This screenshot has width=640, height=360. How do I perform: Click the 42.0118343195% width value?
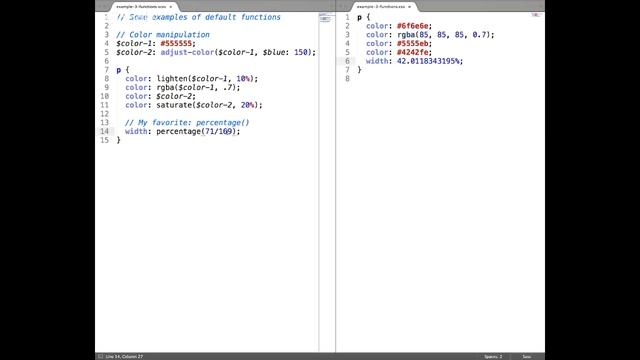pyautogui.click(x=428, y=61)
